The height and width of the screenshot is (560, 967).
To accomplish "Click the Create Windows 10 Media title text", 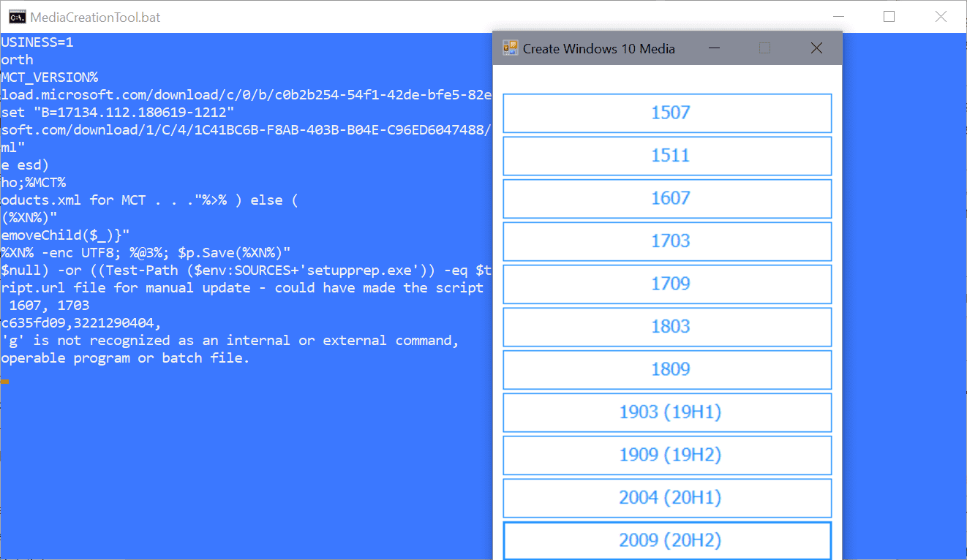I will point(598,49).
